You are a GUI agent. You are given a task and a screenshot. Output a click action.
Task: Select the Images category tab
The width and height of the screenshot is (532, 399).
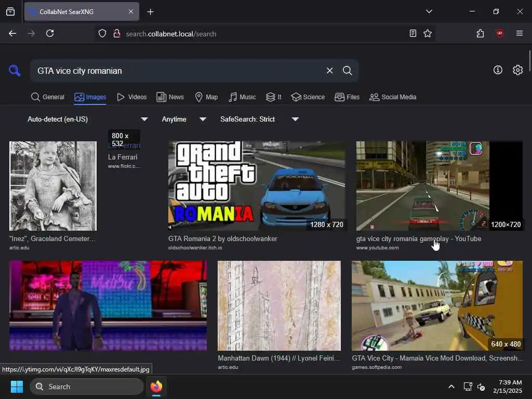90,97
